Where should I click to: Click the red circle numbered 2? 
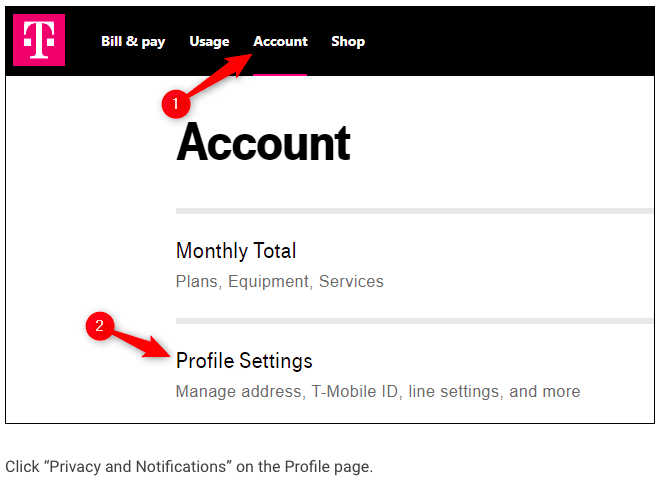click(x=100, y=326)
